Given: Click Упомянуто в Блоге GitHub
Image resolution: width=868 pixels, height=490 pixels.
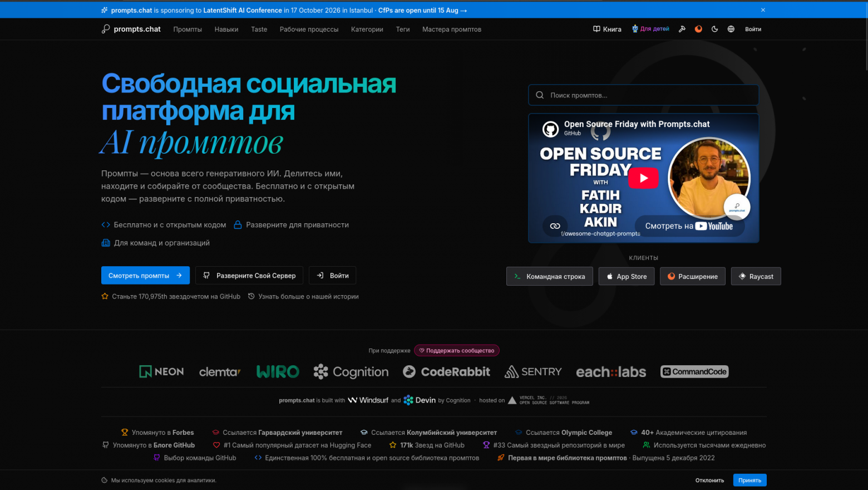Looking at the screenshot, I should coord(149,445).
